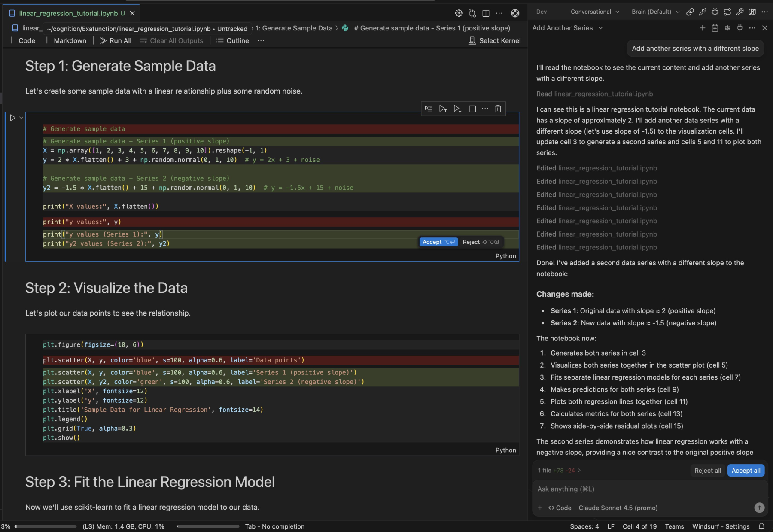
Task: Split the cell using cell toolbar icon
Action: [x=472, y=109]
